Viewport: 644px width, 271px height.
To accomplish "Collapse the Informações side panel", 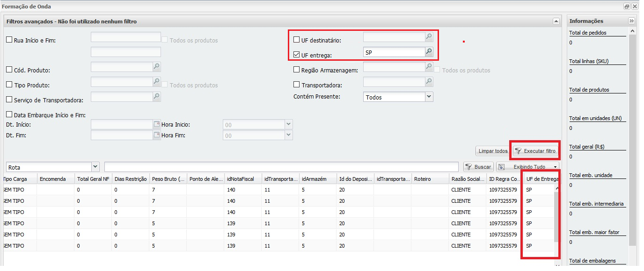I will pos(631,21).
